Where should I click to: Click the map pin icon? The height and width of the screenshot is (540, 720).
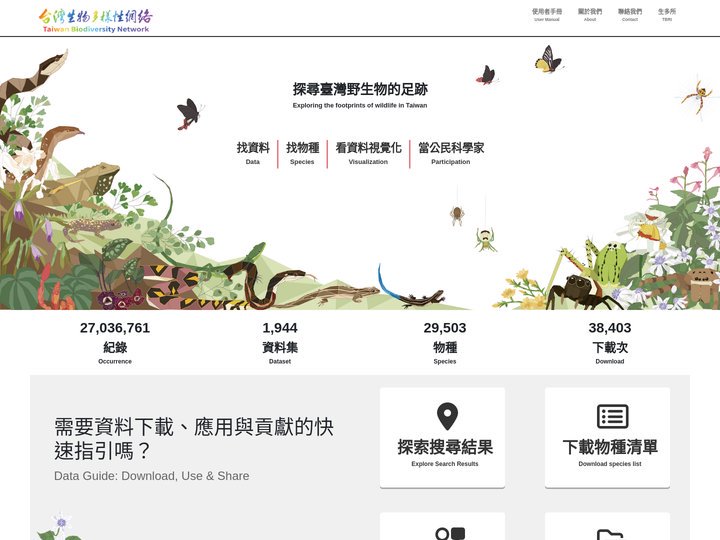[447, 416]
